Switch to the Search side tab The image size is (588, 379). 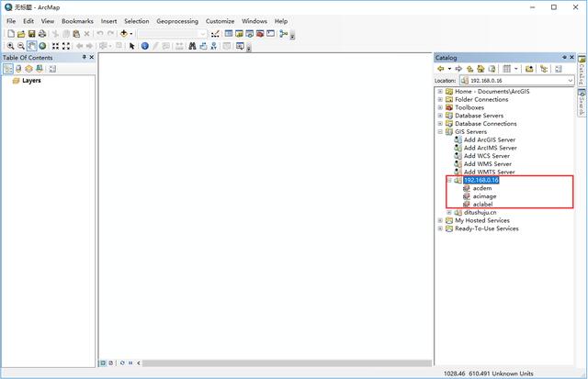pyautogui.click(x=582, y=102)
